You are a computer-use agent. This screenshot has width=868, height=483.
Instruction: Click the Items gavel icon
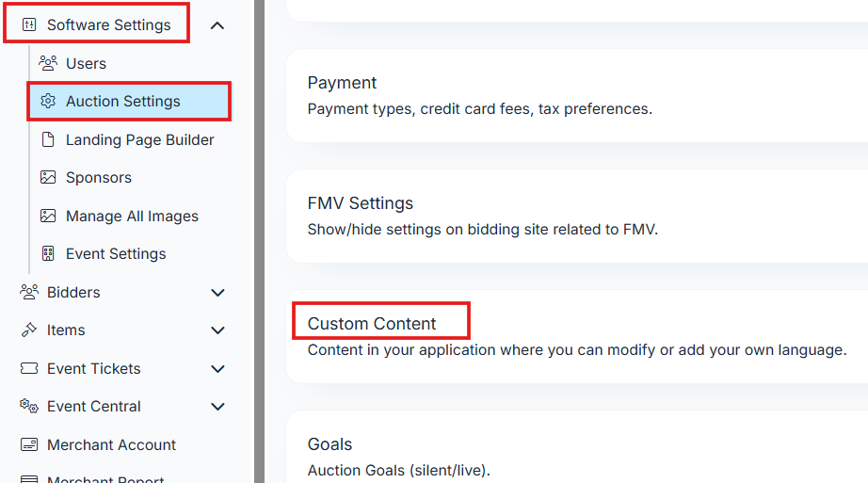point(28,330)
